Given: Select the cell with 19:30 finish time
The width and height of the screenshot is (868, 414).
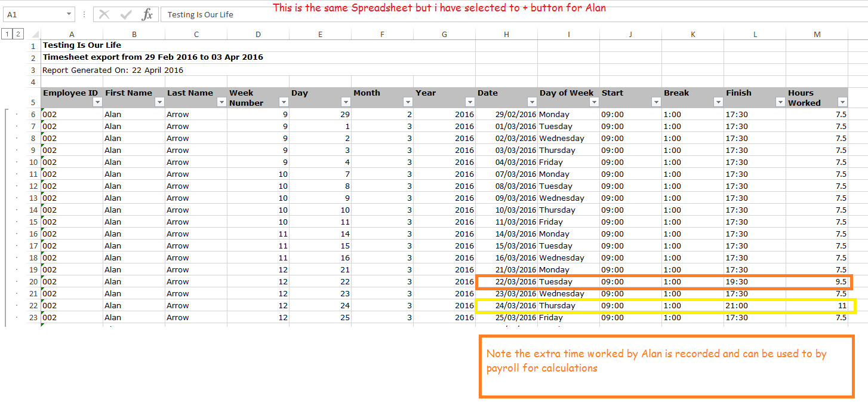Looking at the screenshot, I should pyautogui.click(x=755, y=282).
